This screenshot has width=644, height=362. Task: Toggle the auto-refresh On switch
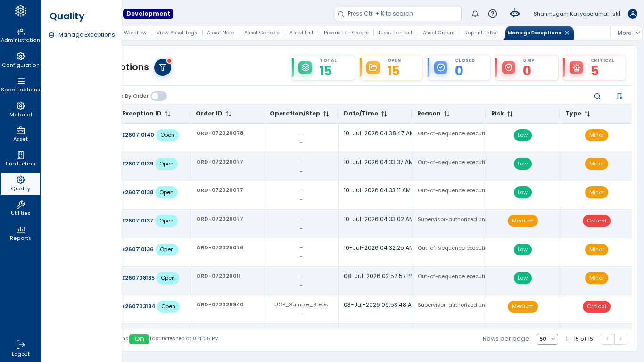(139, 339)
